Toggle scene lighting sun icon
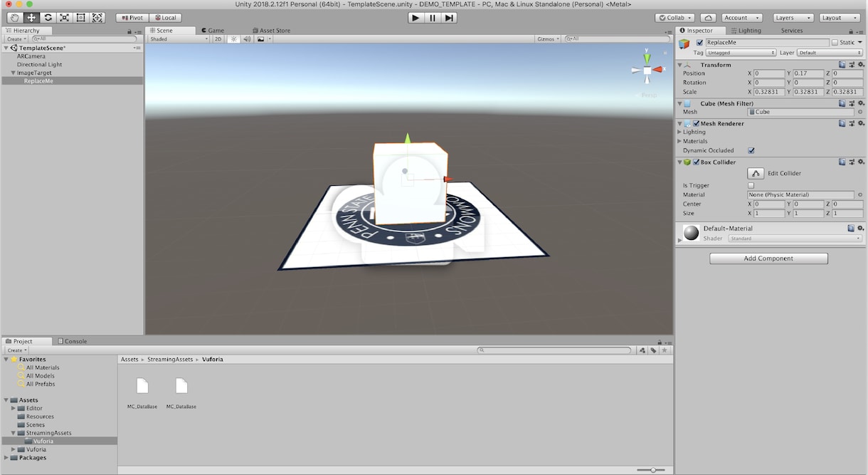Viewport: 868px width, 475px height. click(234, 39)
